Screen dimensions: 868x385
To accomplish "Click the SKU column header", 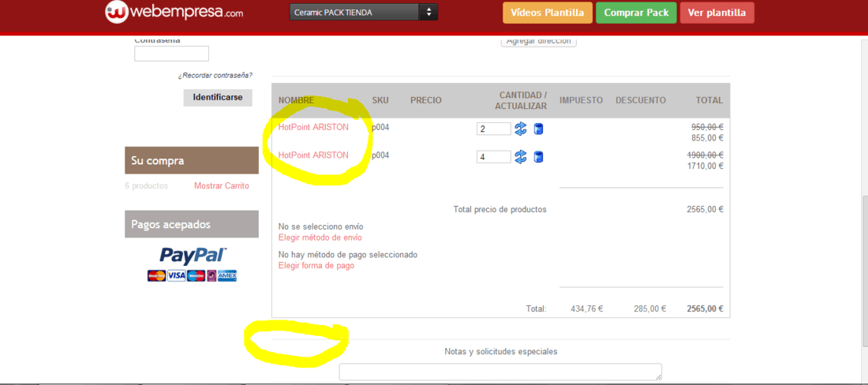I will coord(380,100).
